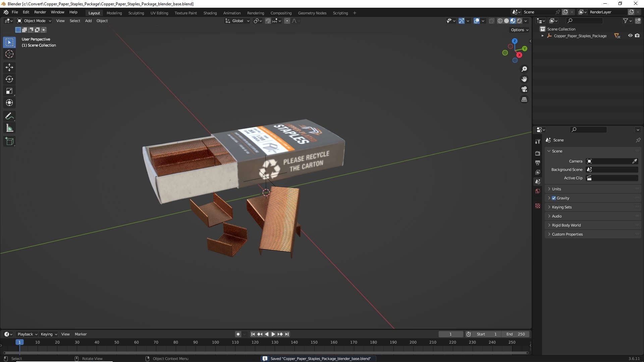Open the Texture properties tab icon
The image size is (644, 362).
point(538,206)
